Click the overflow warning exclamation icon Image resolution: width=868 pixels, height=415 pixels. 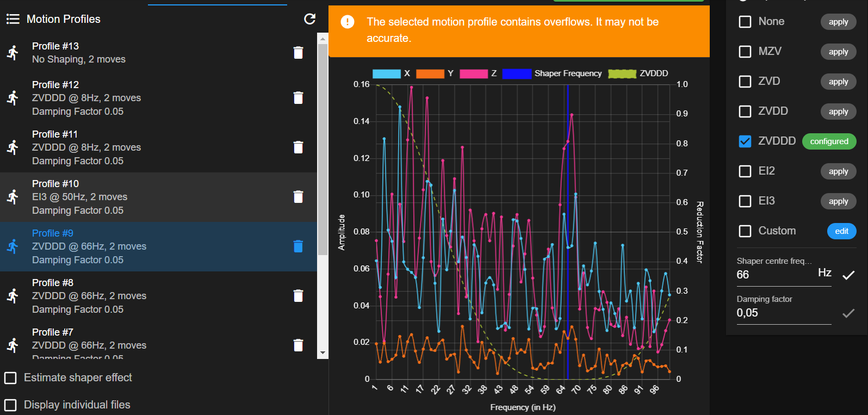coord(348,22)
